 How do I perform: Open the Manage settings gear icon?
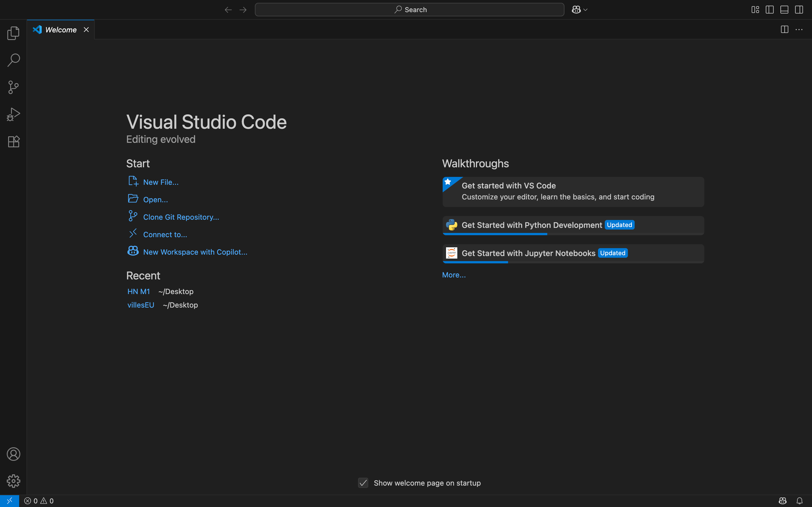tap(14, 481)
